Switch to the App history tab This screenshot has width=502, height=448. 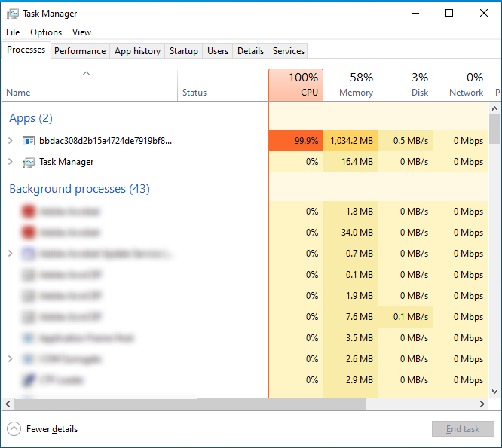138,51
